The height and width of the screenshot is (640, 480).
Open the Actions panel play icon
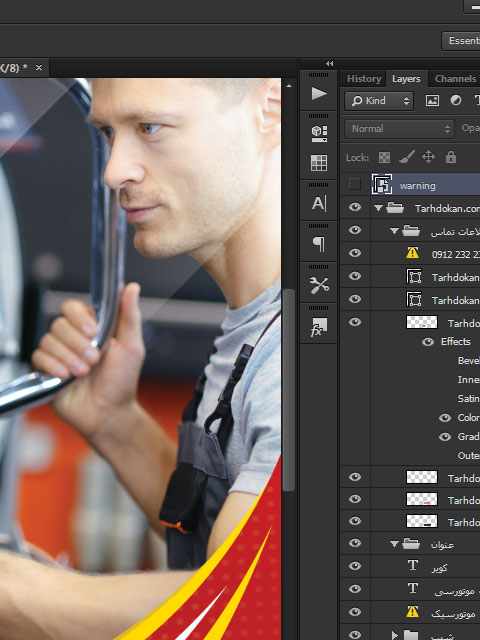(x=319, y=93)
